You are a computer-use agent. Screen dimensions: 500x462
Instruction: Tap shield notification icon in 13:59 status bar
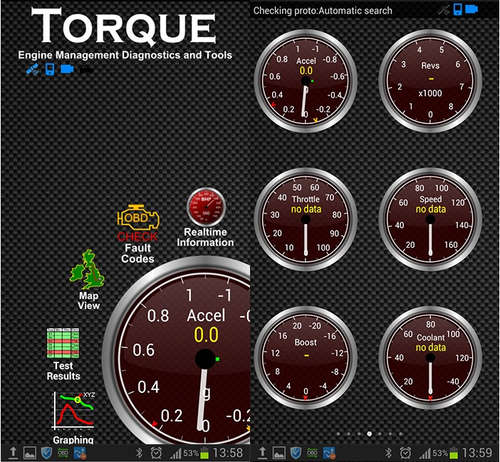coord(296,453)
